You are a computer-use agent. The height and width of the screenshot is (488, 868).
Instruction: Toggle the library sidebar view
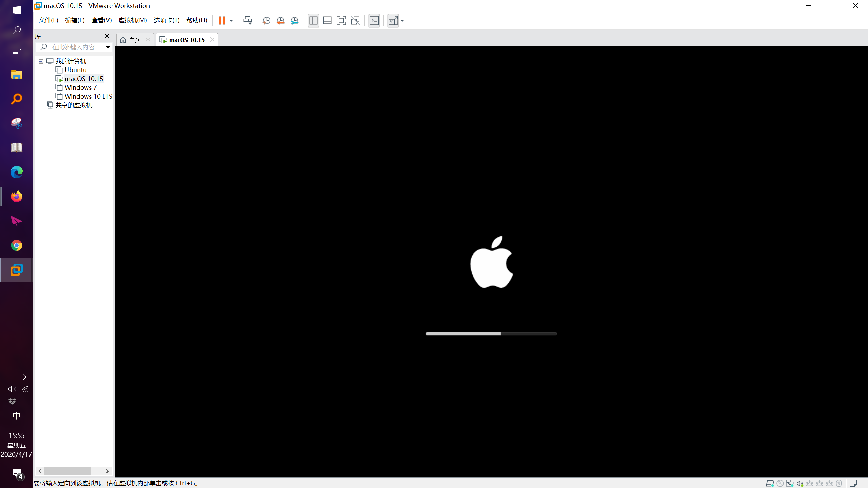tap(313, 21)
